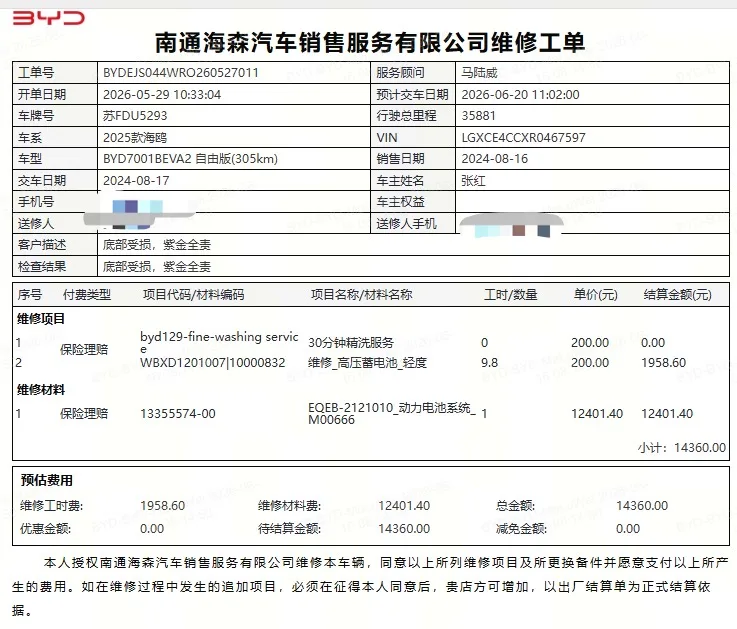Click the 预估费用 section heading
Viewport: 737px width, 629px height.
coord(47,480)
